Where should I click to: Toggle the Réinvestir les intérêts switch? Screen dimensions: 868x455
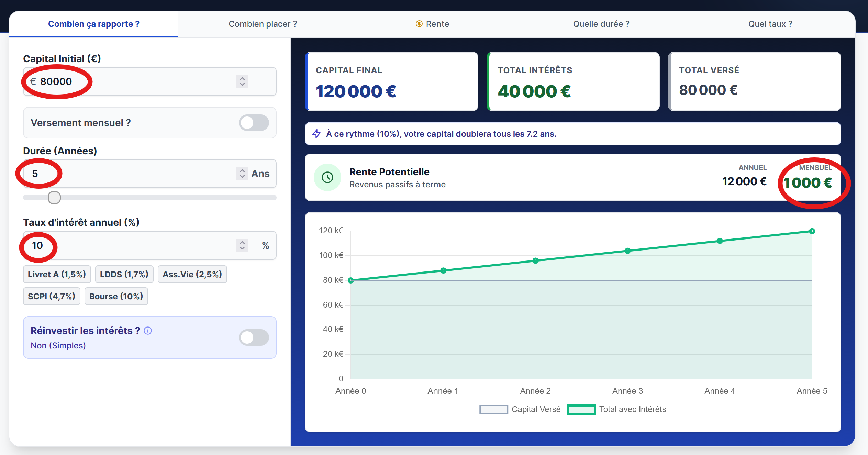(254, 337)
